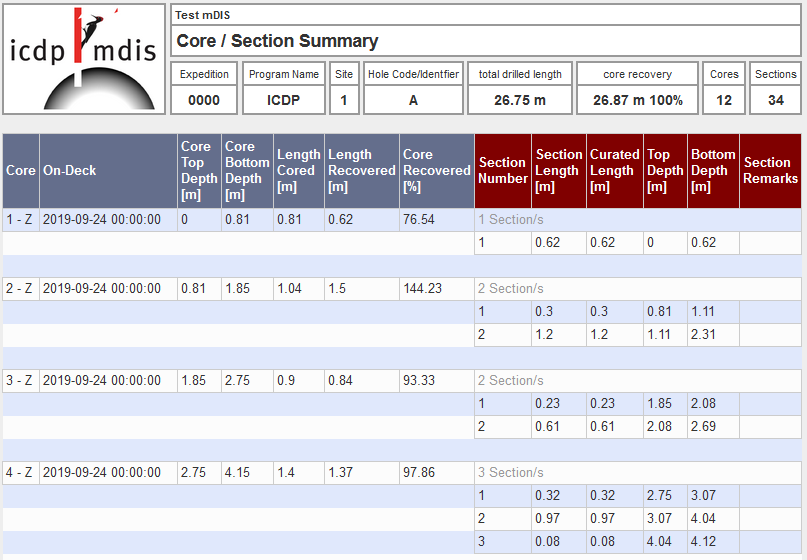
Task: Click the '3 Section/s' row label
Action: tap(511, 472)
